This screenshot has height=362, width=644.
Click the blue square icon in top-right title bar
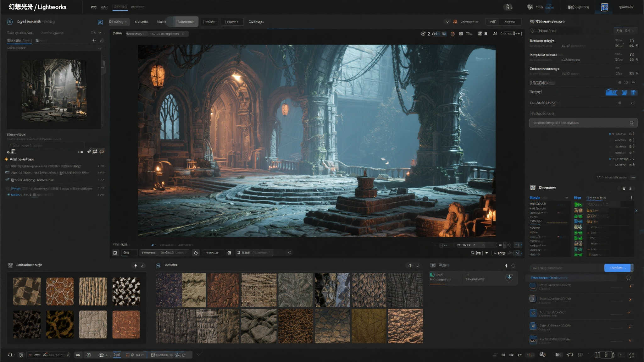pyautogui.click(x=604, y=7)
